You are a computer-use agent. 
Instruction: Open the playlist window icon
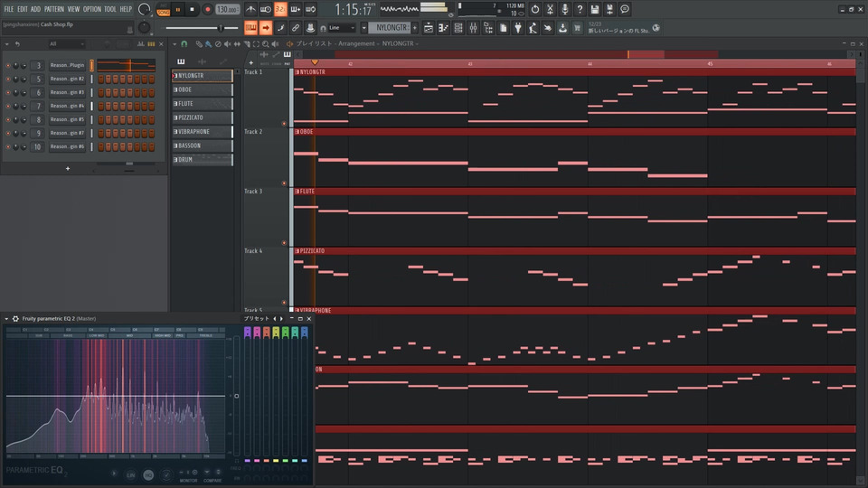pyautogui.click(x=429, y=28)
